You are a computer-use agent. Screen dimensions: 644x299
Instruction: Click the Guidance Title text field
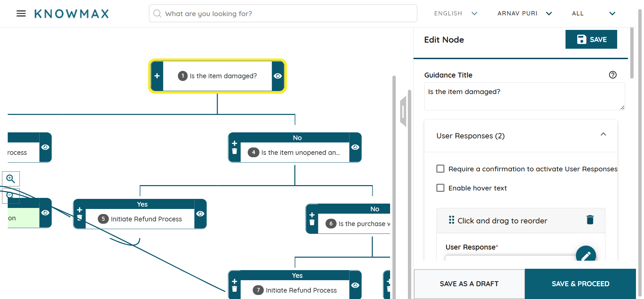(x=524, y=96)
